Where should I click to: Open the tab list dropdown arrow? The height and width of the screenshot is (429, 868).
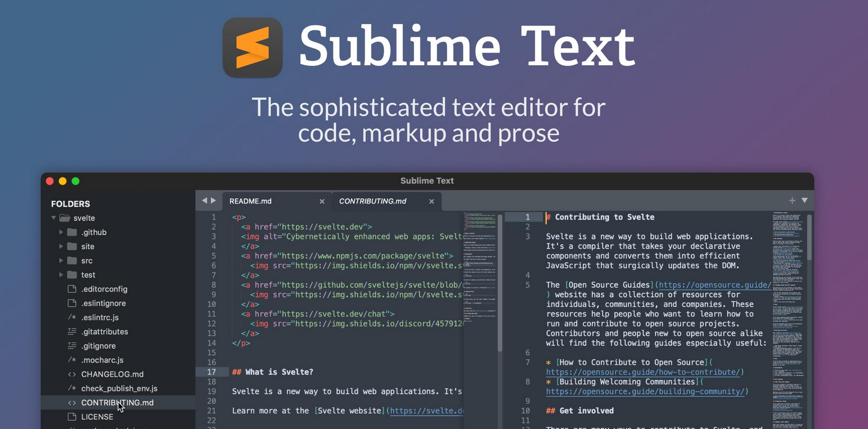pyautogui.click(x=805, y=200)
